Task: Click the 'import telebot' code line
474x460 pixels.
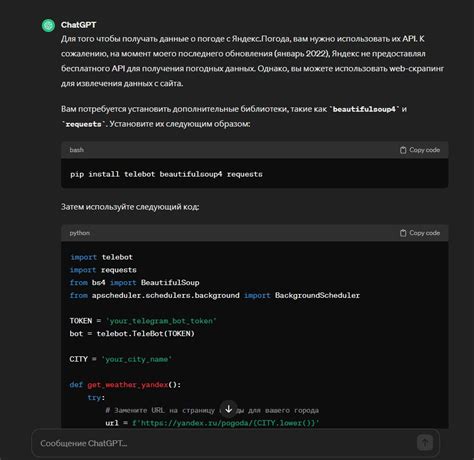Action: click(x=101, y=257)
